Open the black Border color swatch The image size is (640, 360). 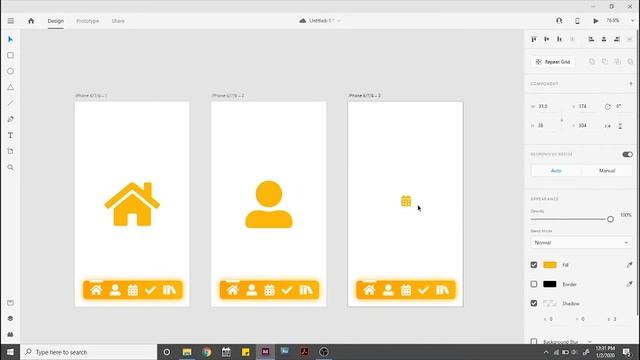pyautogui.click(x=549, y=284)
